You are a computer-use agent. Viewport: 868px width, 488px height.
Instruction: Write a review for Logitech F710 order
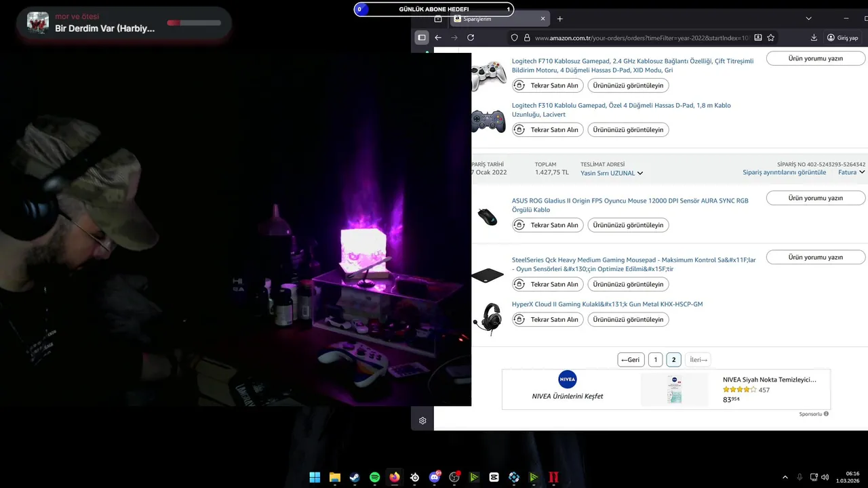(x=816, y=58)
